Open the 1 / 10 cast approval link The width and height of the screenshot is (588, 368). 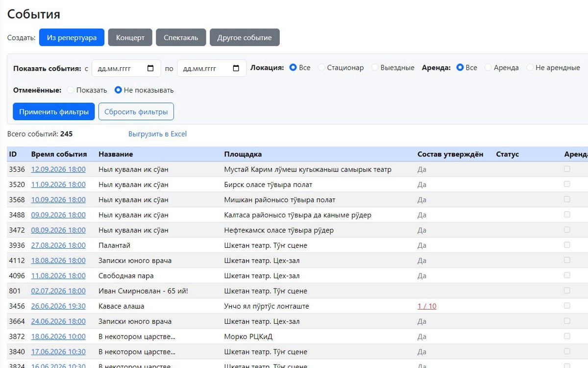[x=427, y=306]
